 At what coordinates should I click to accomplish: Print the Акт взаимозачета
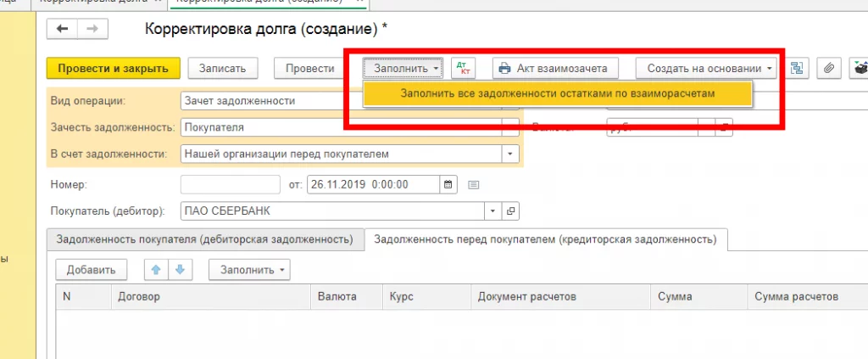(556, 68)
